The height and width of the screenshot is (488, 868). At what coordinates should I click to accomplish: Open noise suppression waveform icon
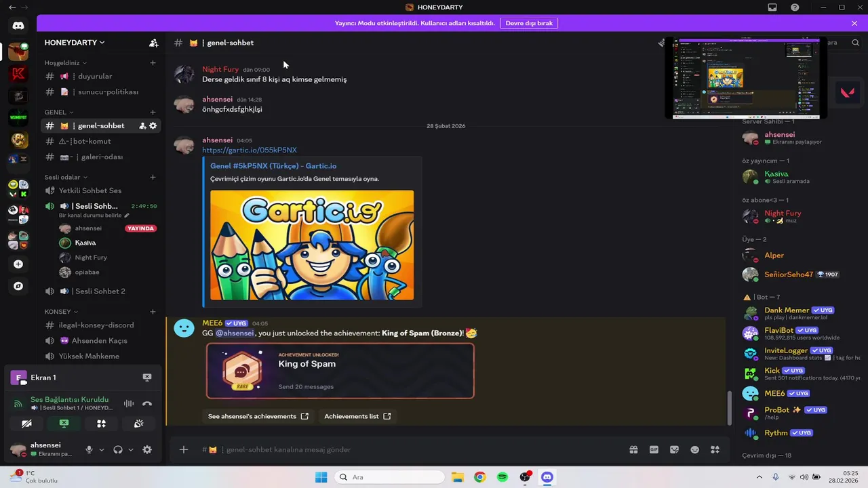(x=129, y=403)
